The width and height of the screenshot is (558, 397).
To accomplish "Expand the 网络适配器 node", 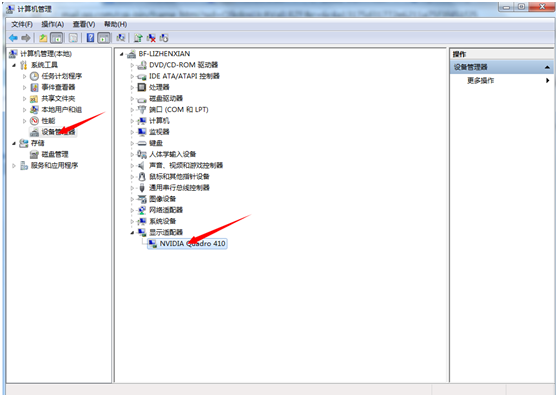I will [132, 210].
